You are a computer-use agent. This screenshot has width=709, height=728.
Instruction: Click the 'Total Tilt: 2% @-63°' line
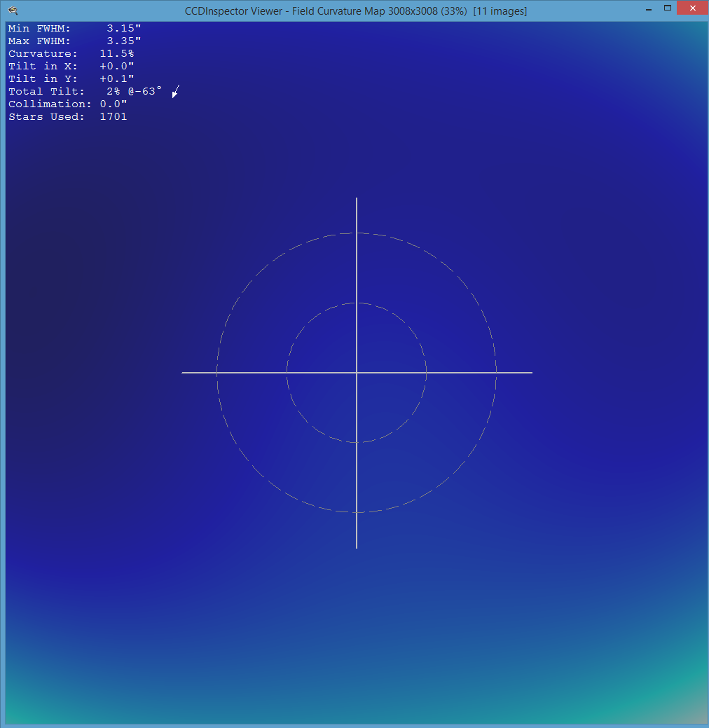(x=85, y=92)
